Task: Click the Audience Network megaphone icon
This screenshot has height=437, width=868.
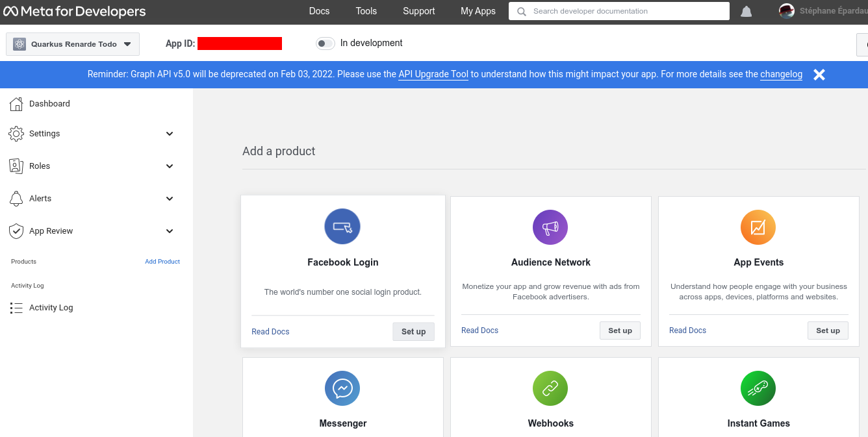Action: 550,227
